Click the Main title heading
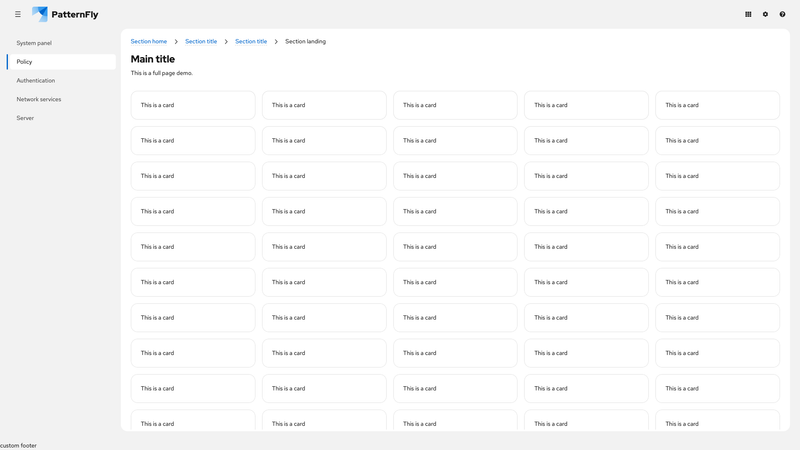This screenshot has height=450, width=800. click(153, 59)
